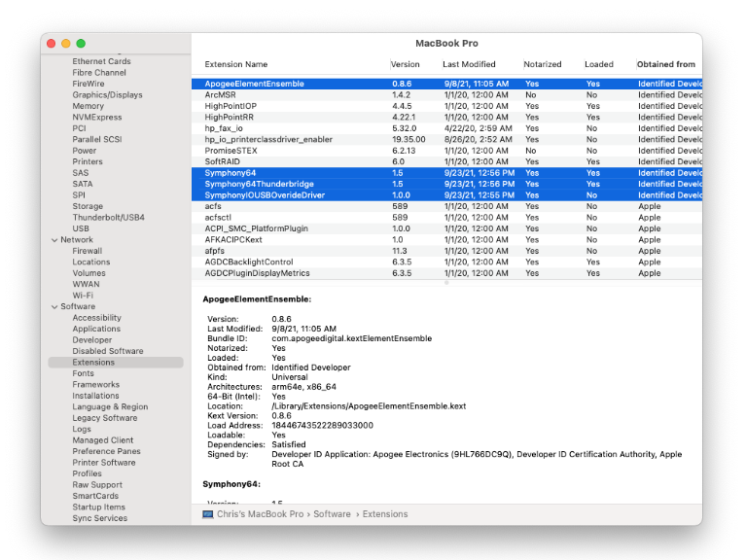Image resolution: width=746 pixels, height=560 pixels.
Task: Sort by Obtained from column header
Action: (x=665, y=64)
